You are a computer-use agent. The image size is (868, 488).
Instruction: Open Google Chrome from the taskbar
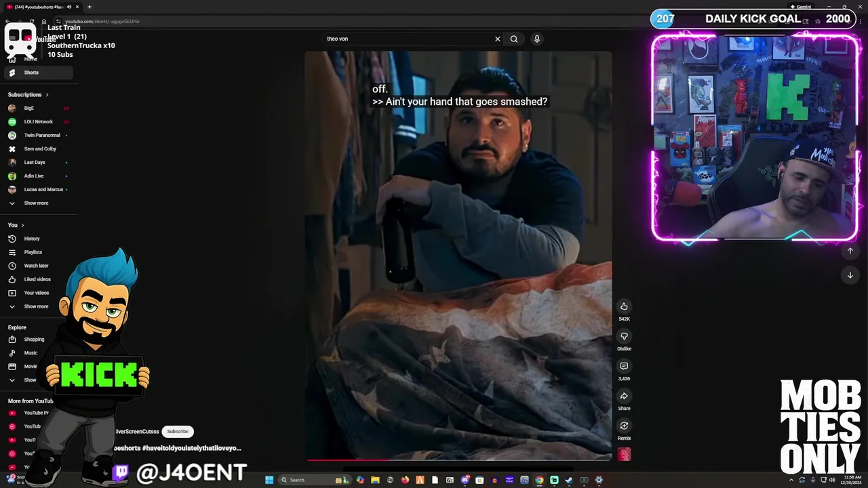click(x=539, y=480)
